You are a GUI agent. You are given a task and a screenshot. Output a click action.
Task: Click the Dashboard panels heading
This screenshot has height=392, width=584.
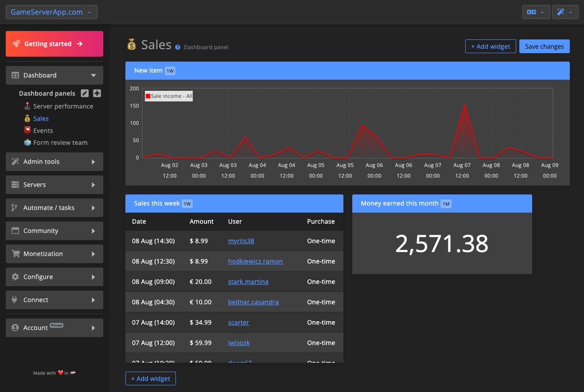pyautogui.click(x=47, y=93)
